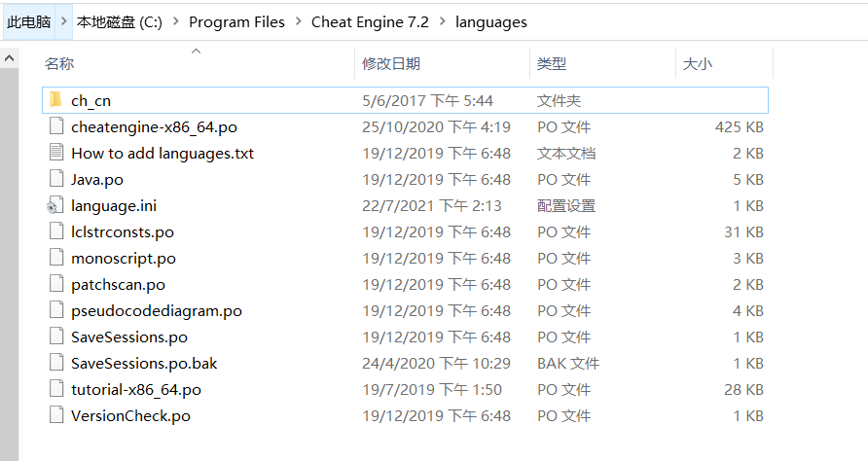
Task: Click the cheatengine-x86_64.po file icon
Action: (54, 126)
